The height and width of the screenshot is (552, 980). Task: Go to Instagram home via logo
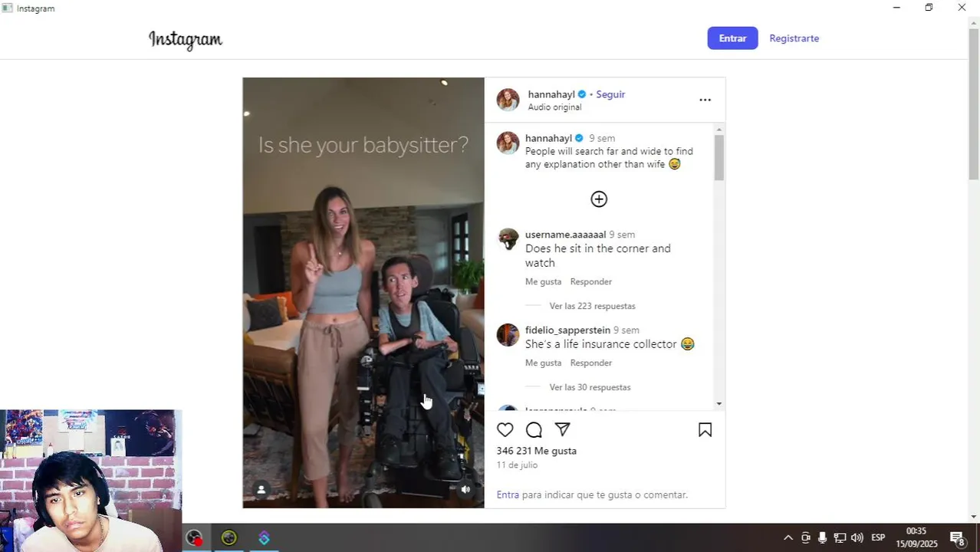(x=186, y=39)
